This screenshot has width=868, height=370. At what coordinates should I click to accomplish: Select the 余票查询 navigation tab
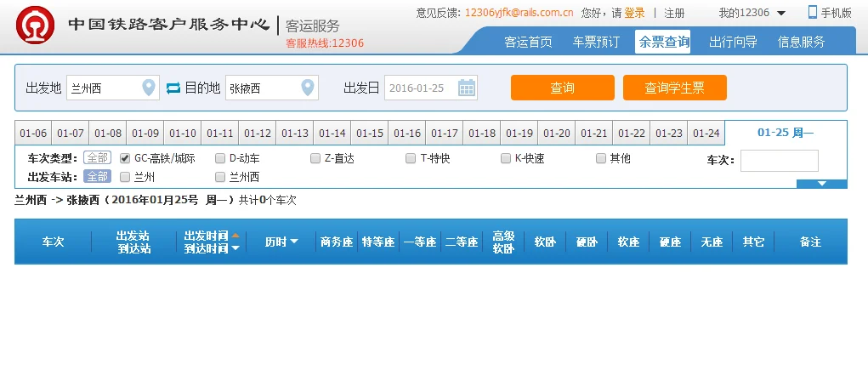[663, 42]
